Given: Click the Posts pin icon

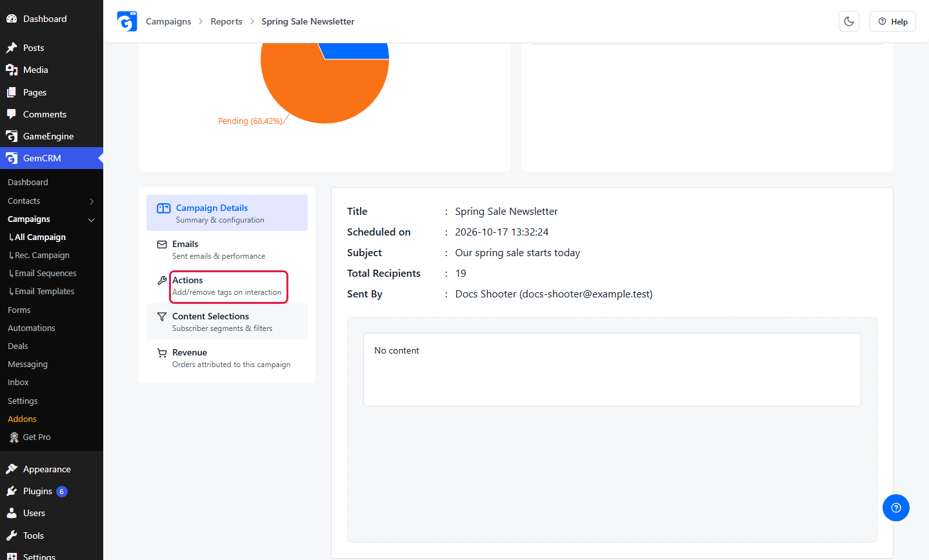Looking at the screenshot, I should click(12, 48).
